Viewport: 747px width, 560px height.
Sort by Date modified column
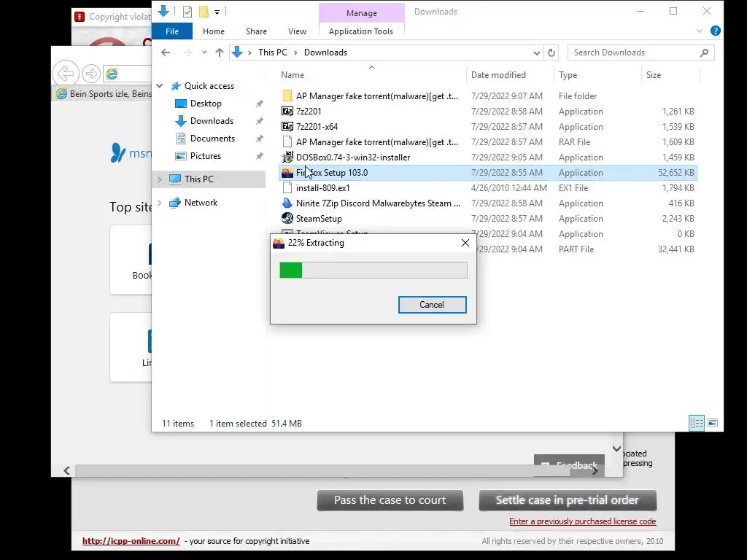point(498,75)
